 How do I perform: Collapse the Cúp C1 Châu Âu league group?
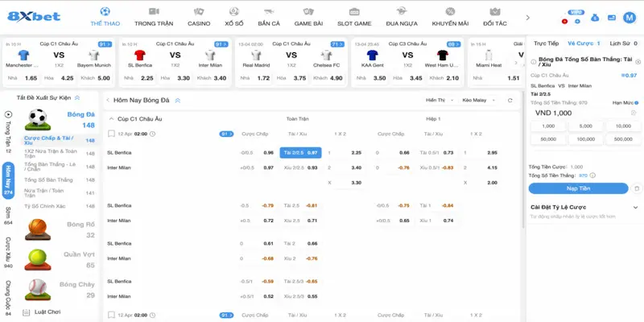[x=112, y=118]
